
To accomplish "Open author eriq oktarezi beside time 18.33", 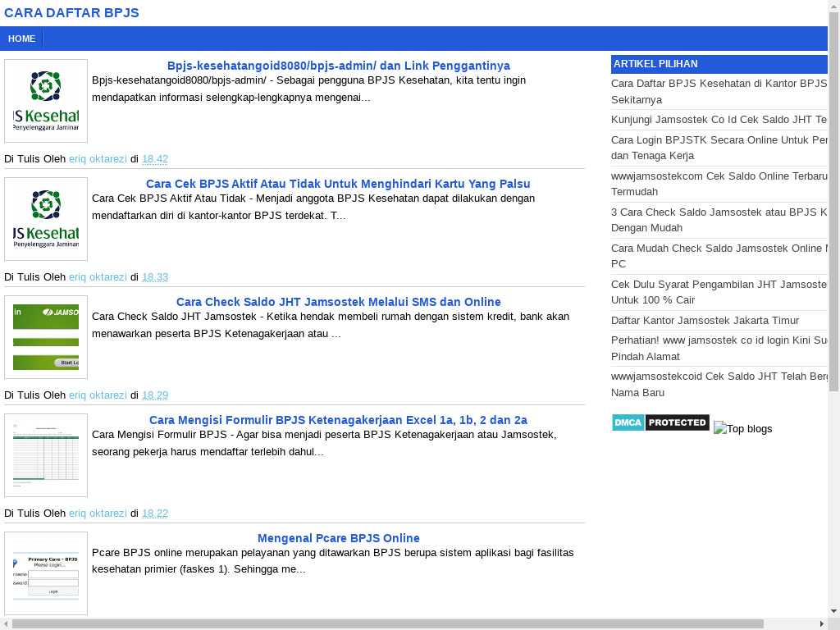I will (x=98, y=277).
